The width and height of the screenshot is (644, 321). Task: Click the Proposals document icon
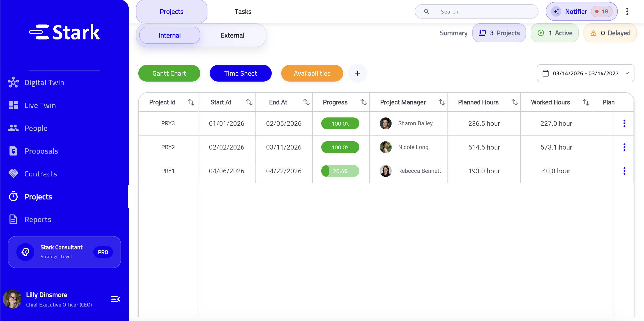point(13,151)
